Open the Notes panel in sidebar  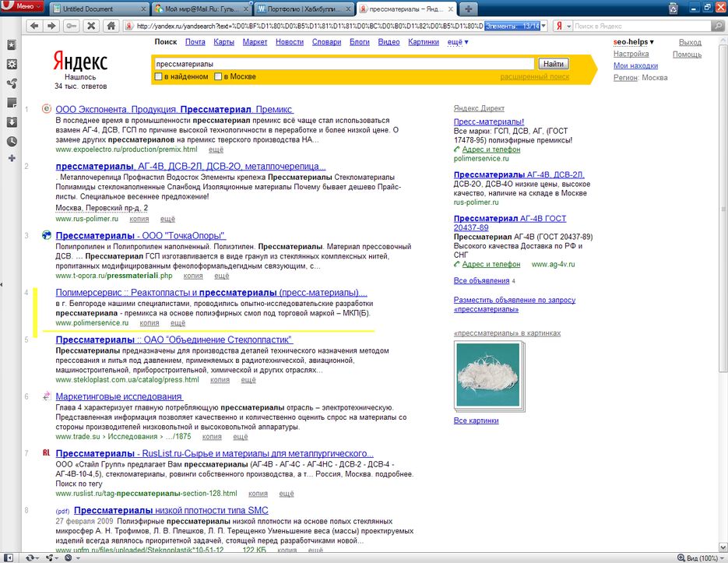click(12, 103)
